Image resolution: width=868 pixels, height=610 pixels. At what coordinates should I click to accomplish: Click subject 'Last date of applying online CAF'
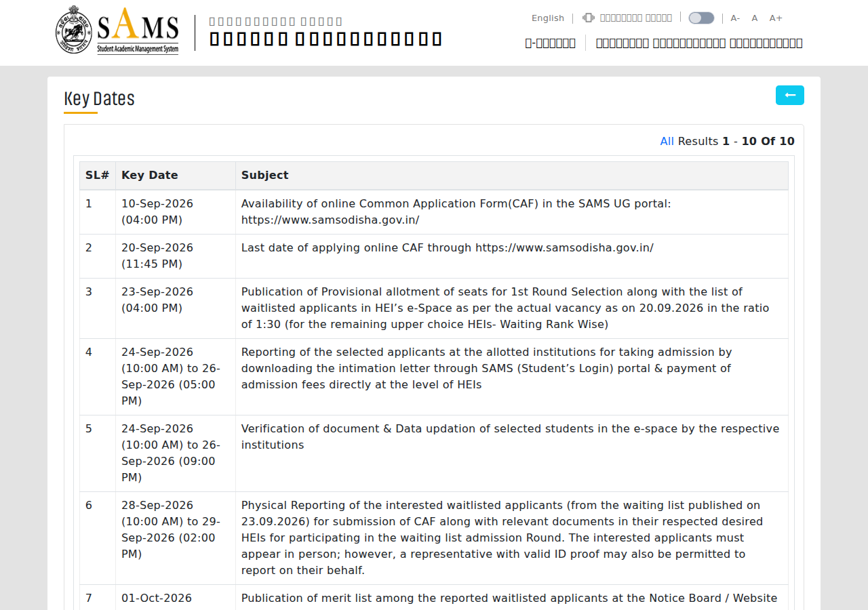(512, 256)
